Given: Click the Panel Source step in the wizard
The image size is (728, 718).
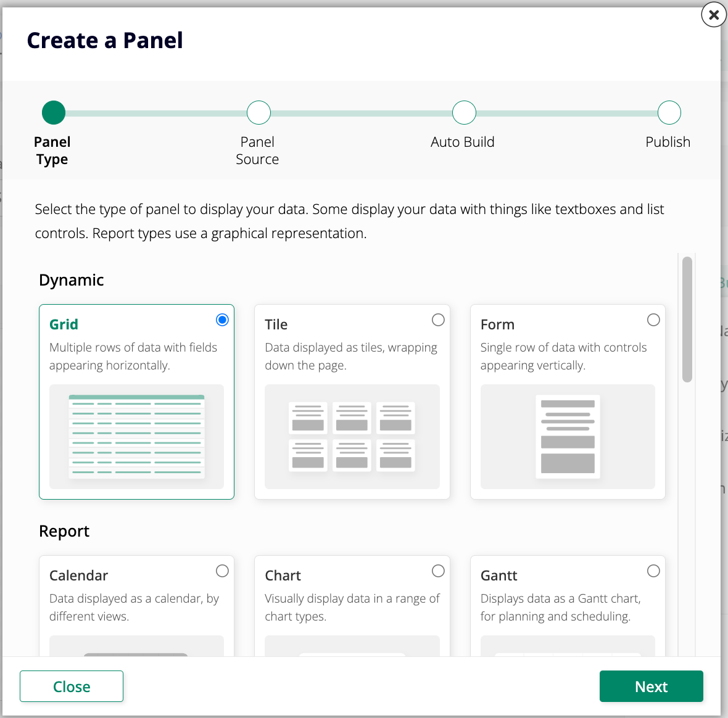Looking at the screenshot, I should (x=258, y=112).
